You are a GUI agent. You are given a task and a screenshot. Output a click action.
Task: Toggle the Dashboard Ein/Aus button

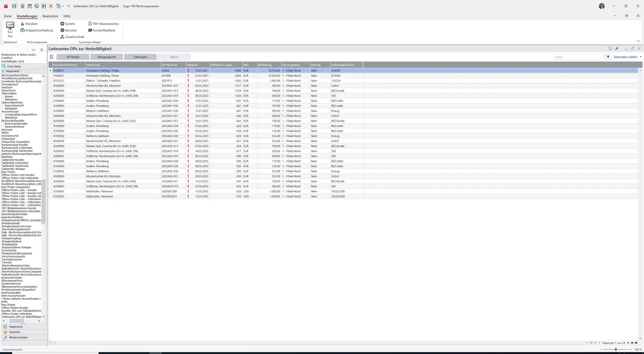[10, 28]
